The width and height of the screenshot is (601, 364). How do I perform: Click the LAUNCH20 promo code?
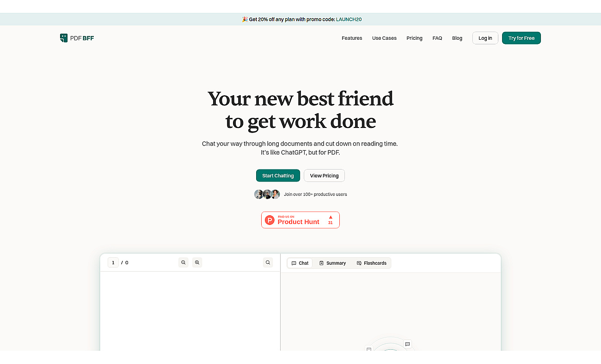click(x=349, y=19)
